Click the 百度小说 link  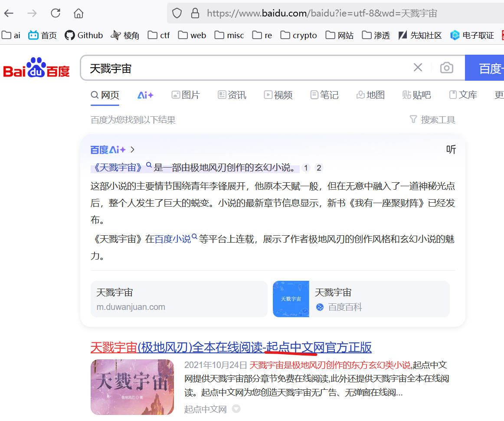(x=173, y=239)
